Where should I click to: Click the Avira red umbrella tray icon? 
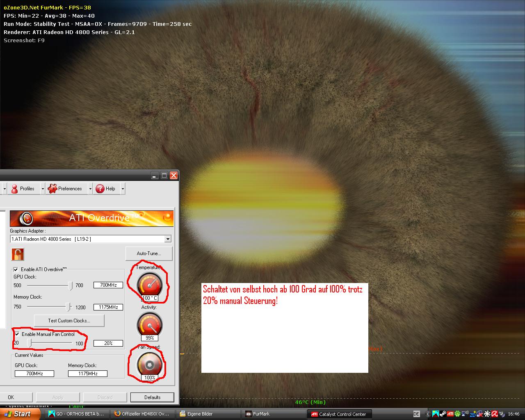(495, 414)
